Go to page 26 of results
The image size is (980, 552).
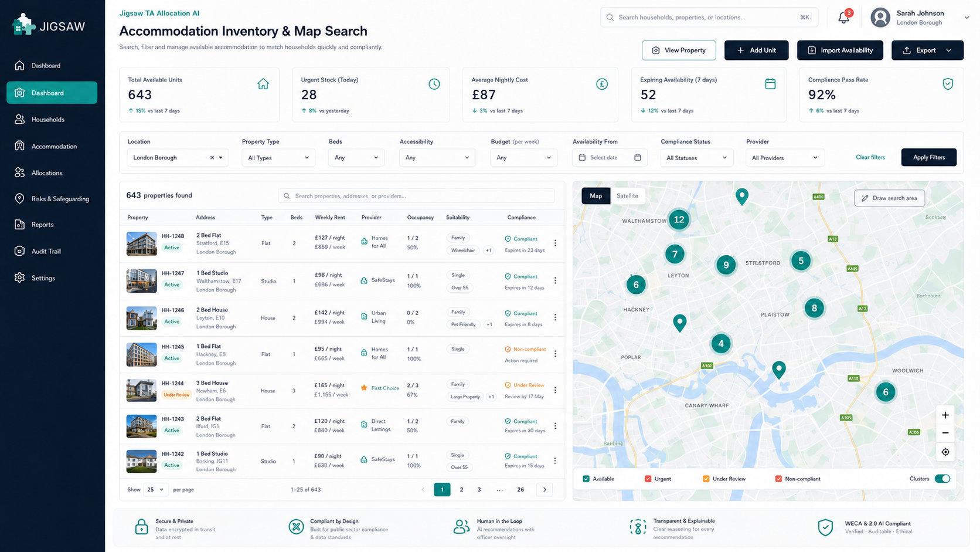(520, 489)
